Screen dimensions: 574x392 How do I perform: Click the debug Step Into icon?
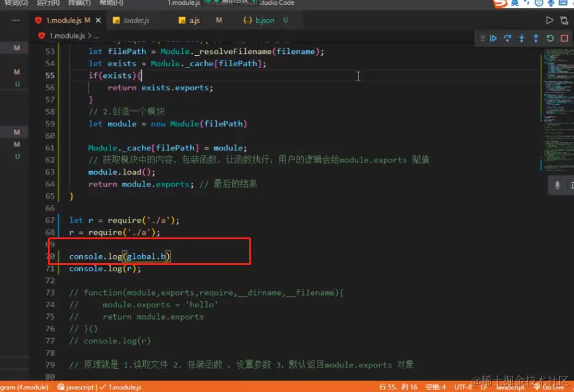click(x=522, y=39)
